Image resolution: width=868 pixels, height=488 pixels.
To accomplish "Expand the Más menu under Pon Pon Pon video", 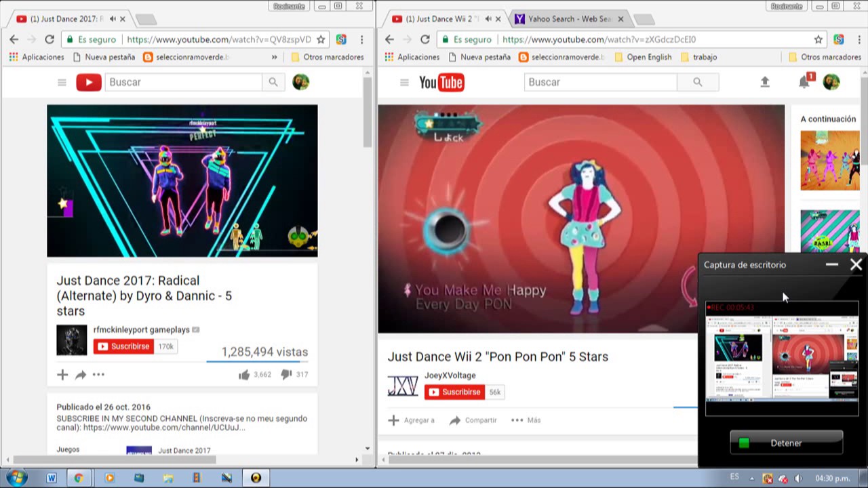I will (526, 420).
